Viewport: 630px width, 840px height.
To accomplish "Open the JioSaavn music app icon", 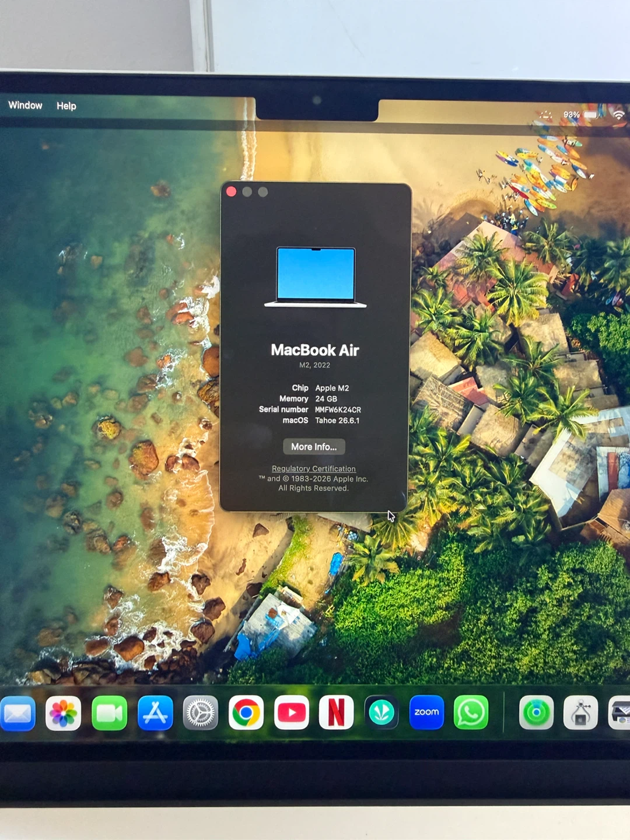I will [x=381, y=712].
